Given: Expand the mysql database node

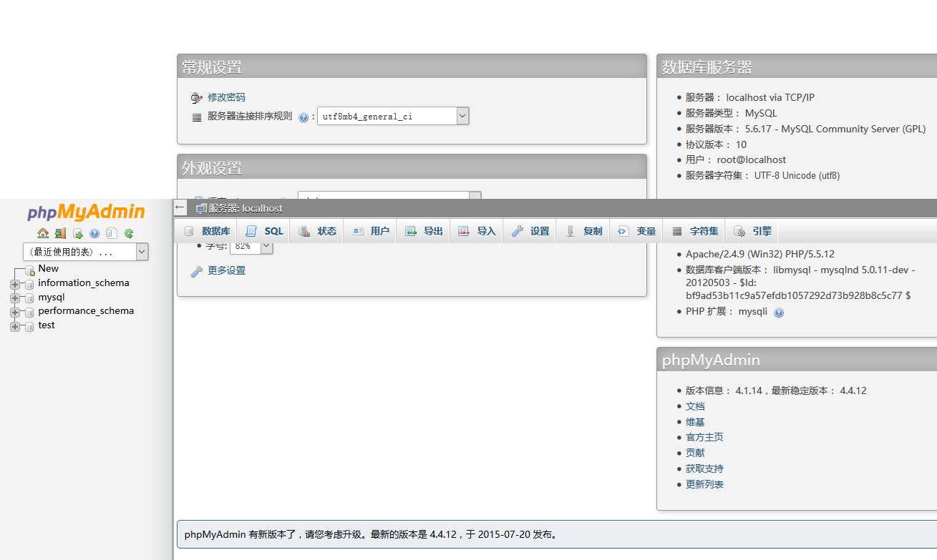Looking at the screenshot, I should [14, 298].
